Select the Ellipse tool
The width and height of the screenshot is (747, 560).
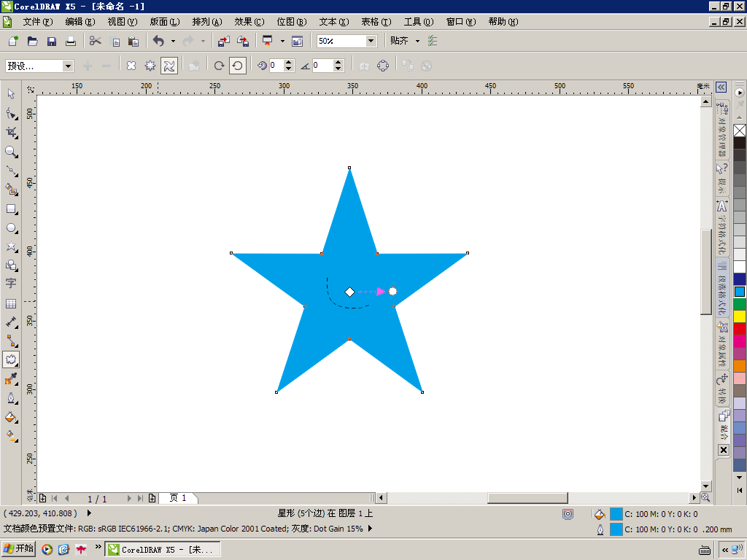click(x=11, y=228)
